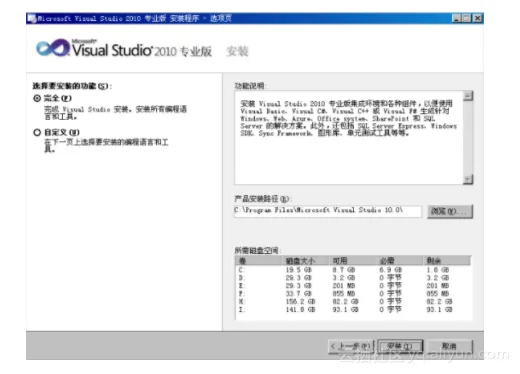Click the 必需 column header
520x374 pixels.
(399, 261)
